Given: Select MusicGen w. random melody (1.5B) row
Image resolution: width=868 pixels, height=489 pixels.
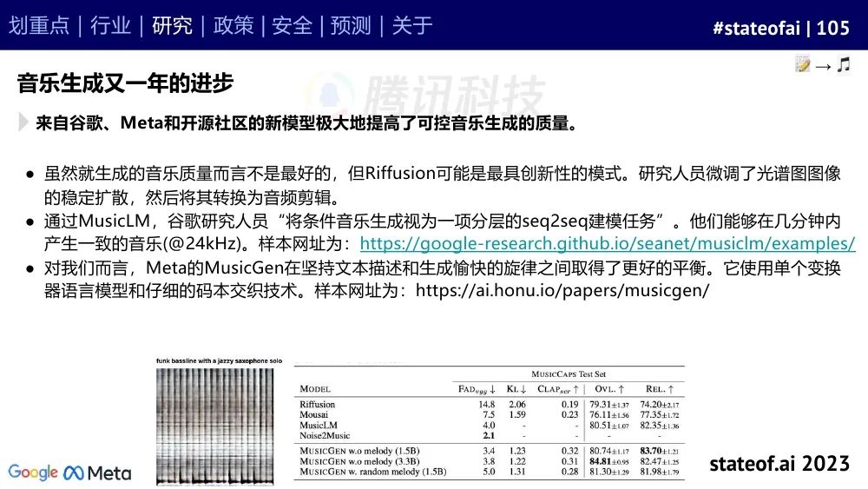Looking at the screenshot, I should click(490, 472).
